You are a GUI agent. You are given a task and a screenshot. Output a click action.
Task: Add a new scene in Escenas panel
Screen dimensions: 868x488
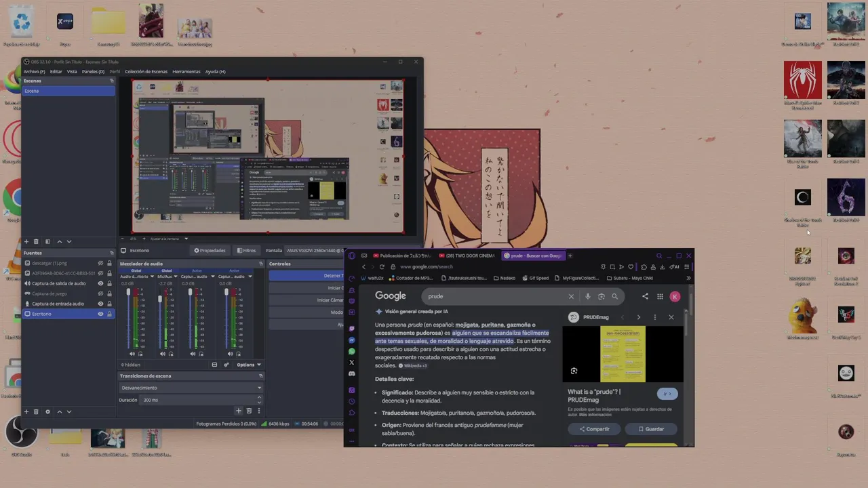click(26, 241)
